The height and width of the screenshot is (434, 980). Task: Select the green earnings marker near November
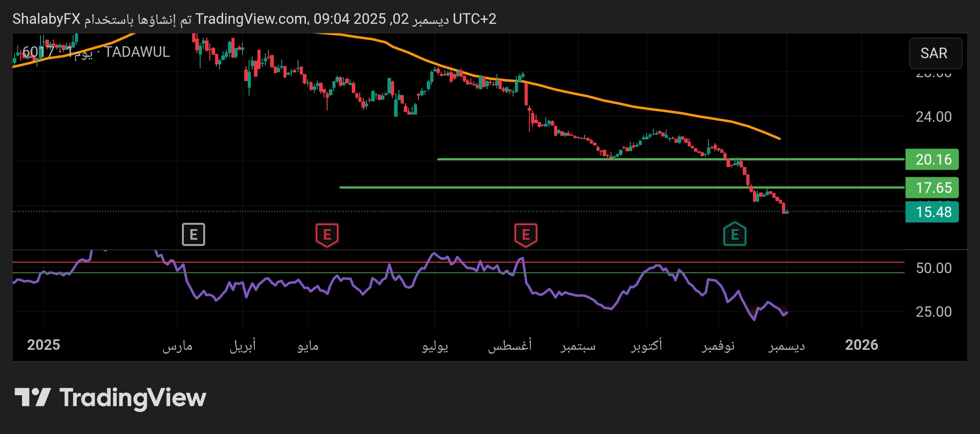734,234
